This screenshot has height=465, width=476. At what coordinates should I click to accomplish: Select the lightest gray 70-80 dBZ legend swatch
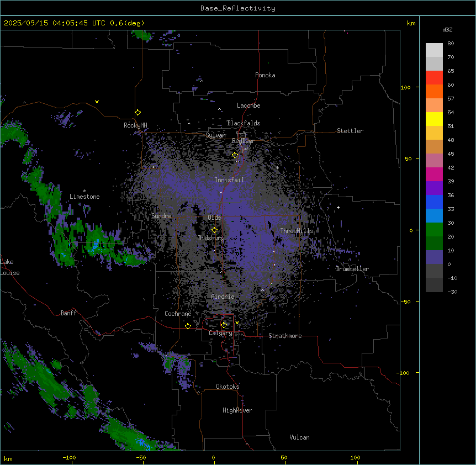434,50
